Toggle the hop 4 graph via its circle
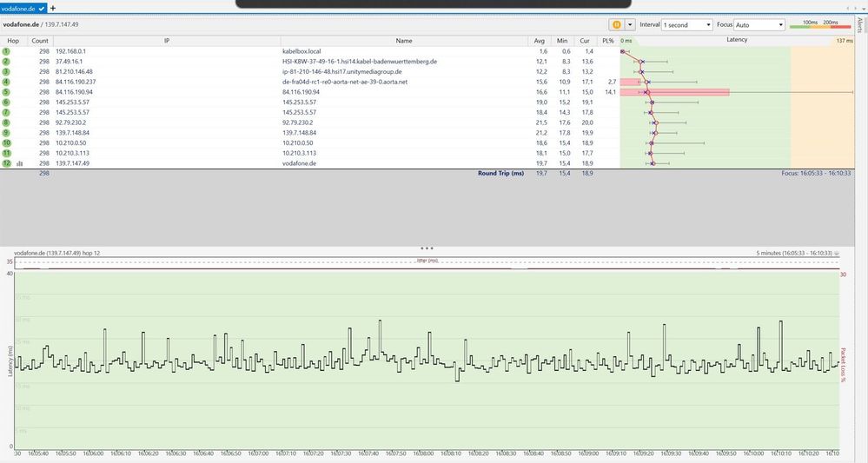Screen dimensions: 868x463 pos(6,82)
